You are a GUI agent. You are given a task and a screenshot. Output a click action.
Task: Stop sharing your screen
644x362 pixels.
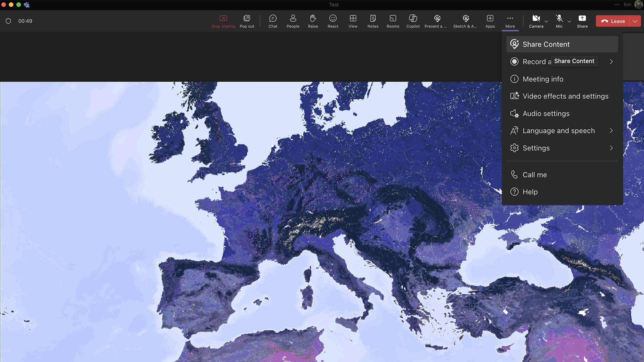pyautogui.click(x=223, y=21)
